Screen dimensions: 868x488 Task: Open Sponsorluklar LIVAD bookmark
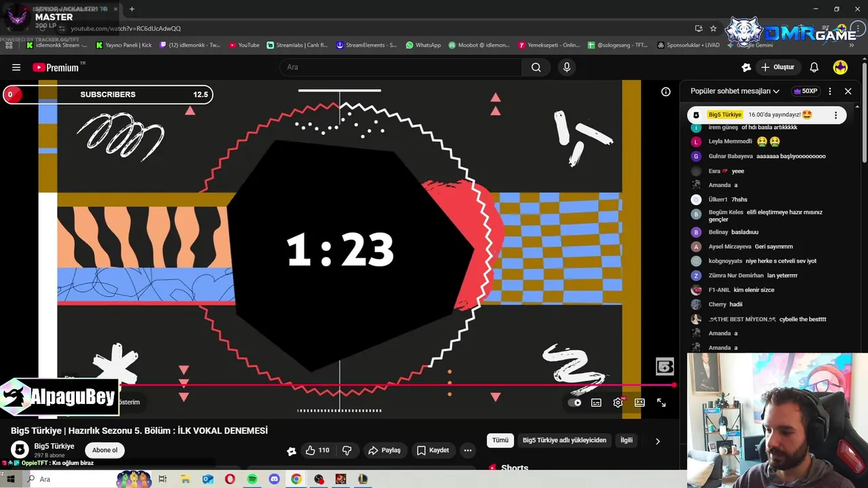688,45
